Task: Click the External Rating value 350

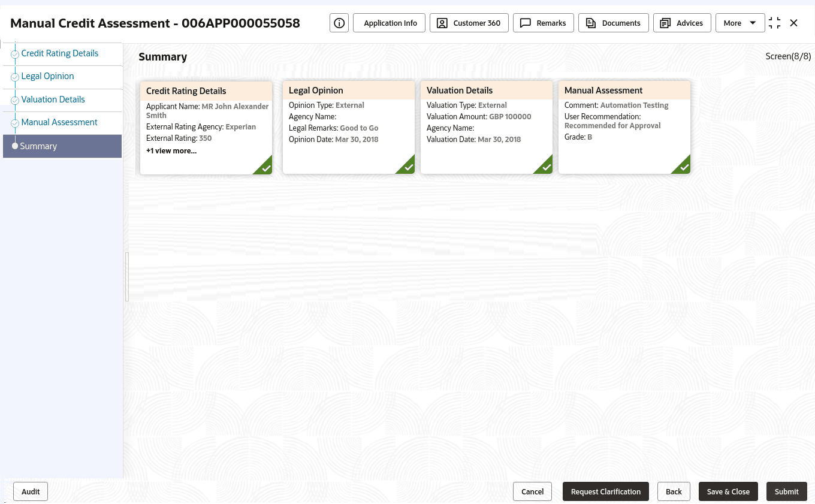Action: 206,138
